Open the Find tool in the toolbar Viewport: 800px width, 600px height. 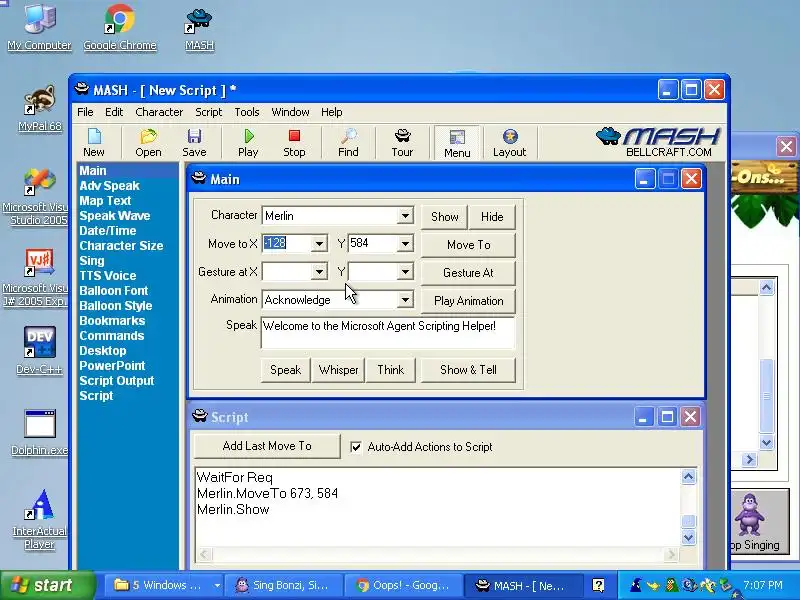point(348,143)
